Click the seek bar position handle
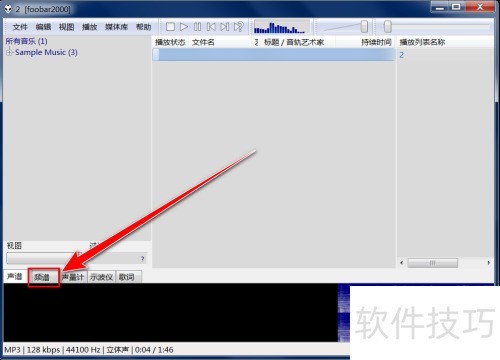The image size is (500, 360). point(387,27)
